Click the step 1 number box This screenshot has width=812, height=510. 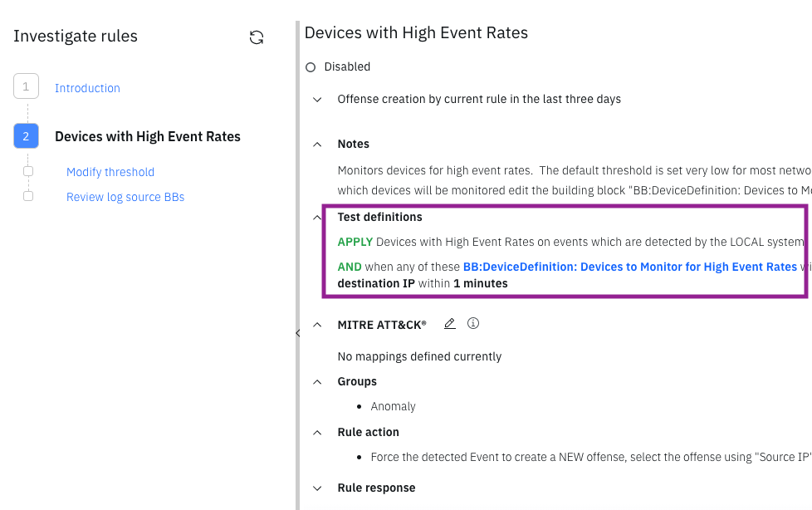point(26,86)
